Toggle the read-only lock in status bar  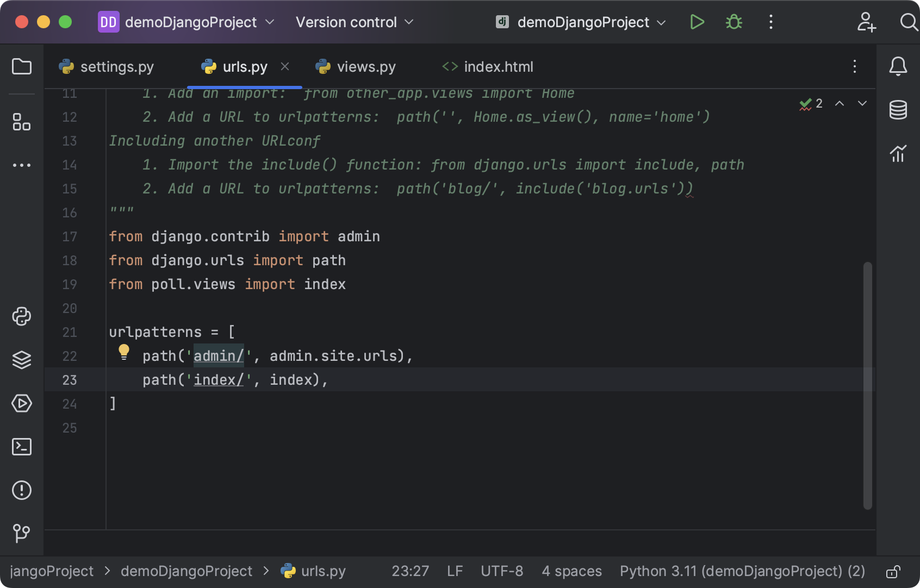tap(893, 571)
